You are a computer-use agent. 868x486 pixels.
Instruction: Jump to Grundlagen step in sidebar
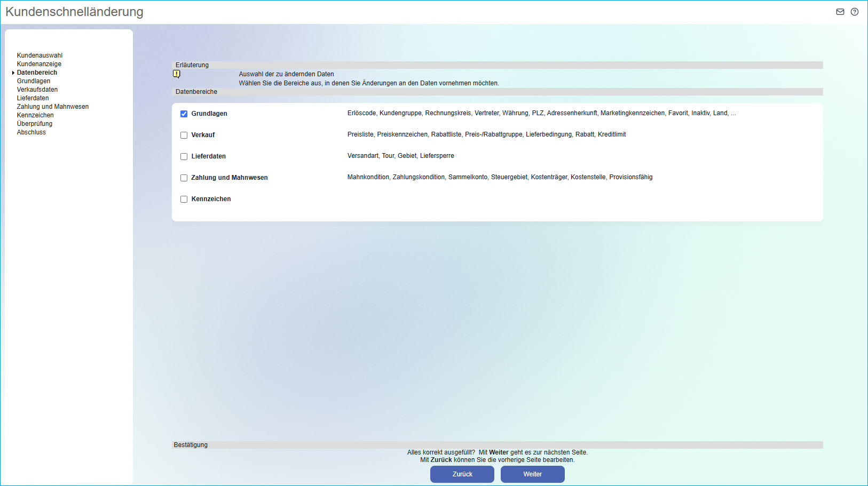coord(34,81)
